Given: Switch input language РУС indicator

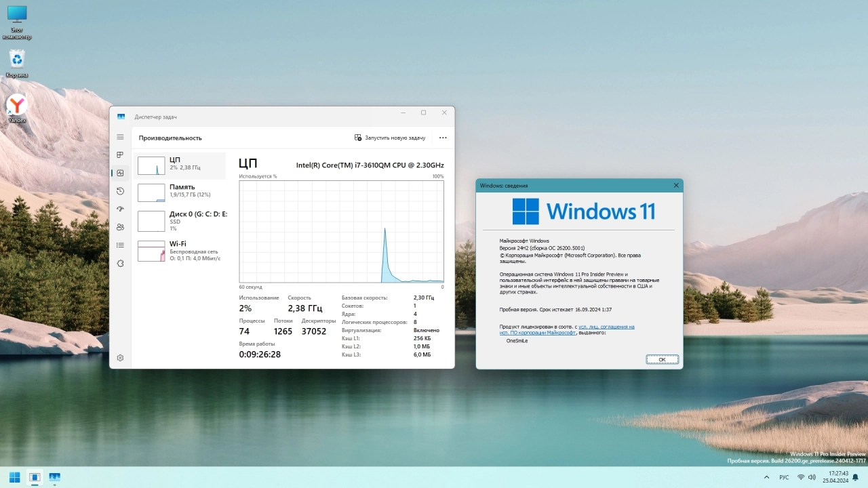Looking at the screenshot, I should click(x=784, y=477).
